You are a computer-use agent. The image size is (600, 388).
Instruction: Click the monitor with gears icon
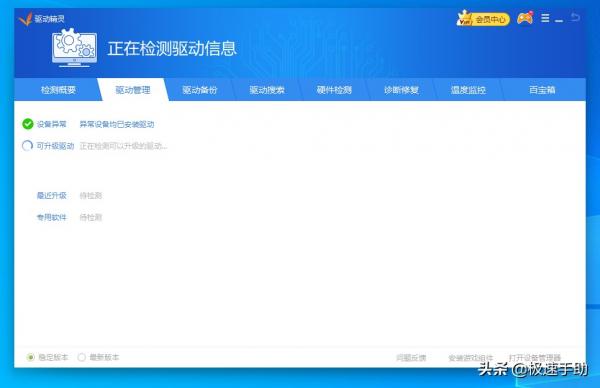(75, 49)
